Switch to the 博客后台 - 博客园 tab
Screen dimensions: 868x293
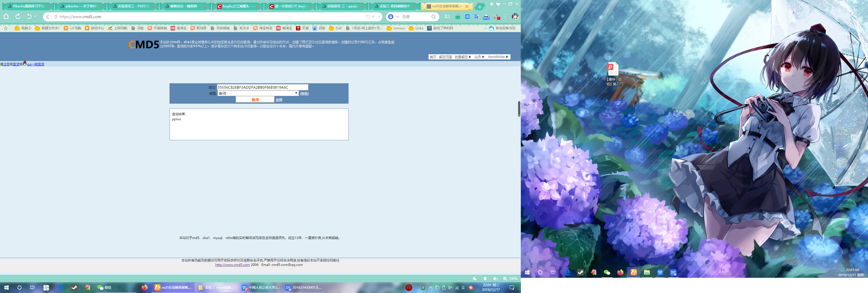coord(183,7)
